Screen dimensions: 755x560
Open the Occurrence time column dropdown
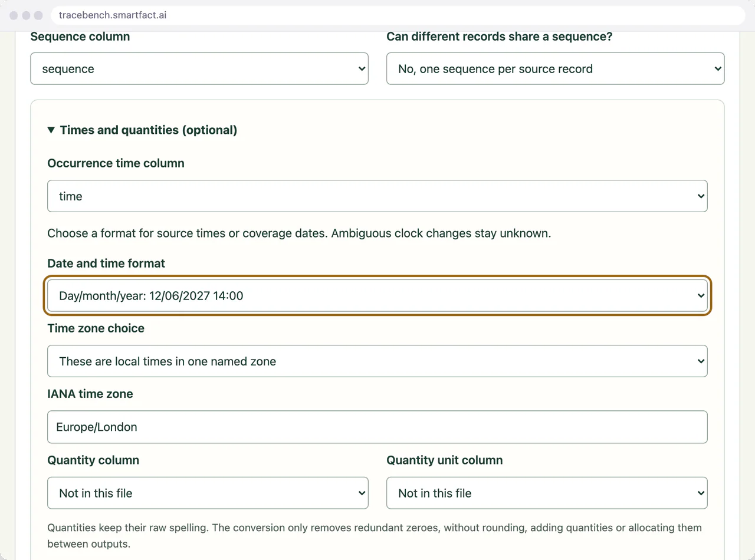tap(377, 196)
